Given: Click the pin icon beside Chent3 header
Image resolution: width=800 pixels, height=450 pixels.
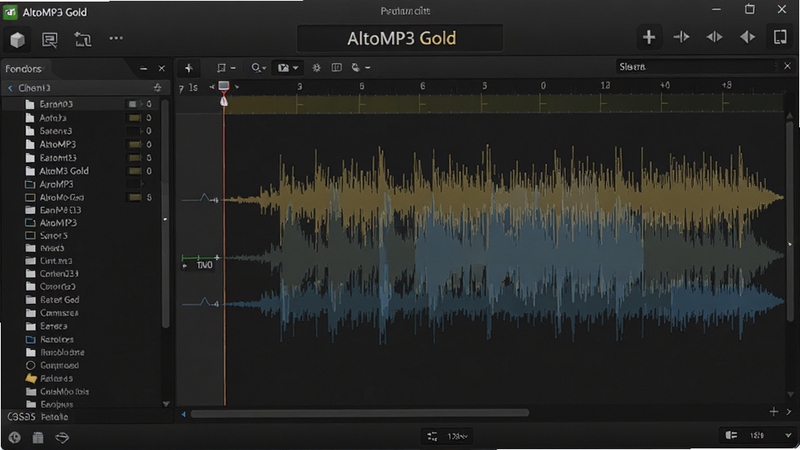Looking at the screenshot, I should (x=157, y=88).
